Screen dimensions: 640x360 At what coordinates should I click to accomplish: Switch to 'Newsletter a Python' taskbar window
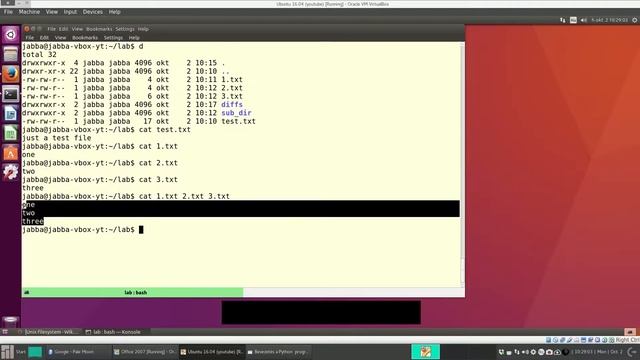point(278,352)
